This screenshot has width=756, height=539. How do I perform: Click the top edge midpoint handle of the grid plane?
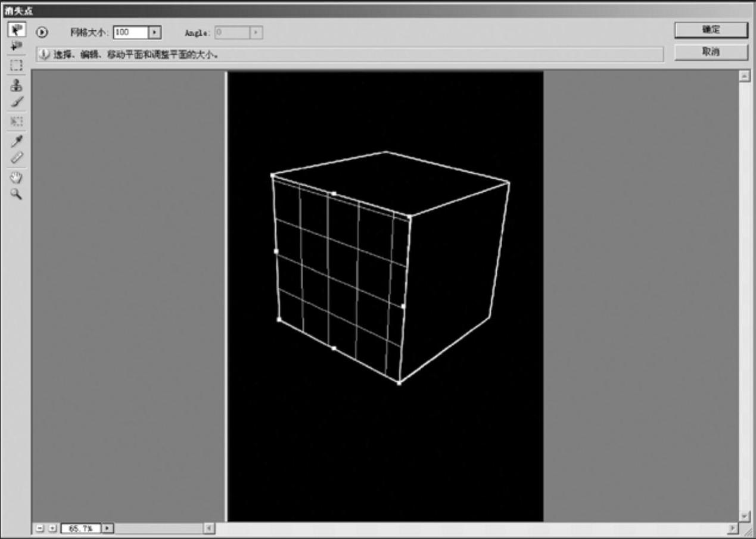pos(334,194)
